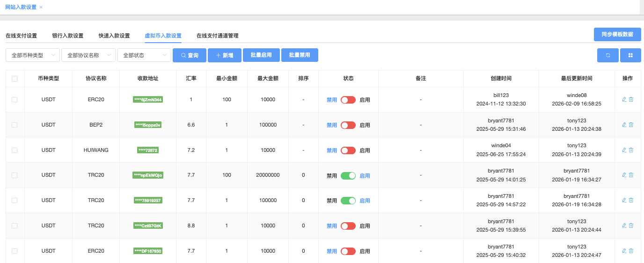Expand the 全部协议名称 dropdown
This screenshot has height=263, width=644.
88,55
